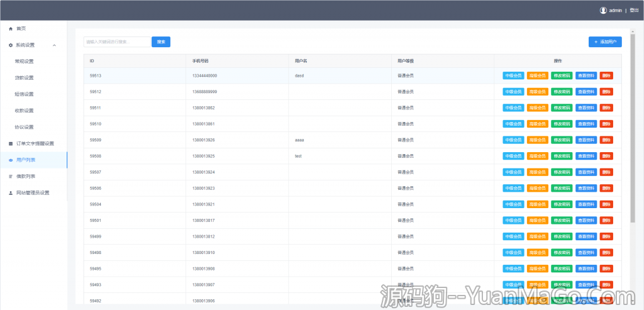Image resolution: width=644 pixels, height=310 pixels.
Task: Collapse the 系统设置 menu chevron
Action: tap(54, 45)
